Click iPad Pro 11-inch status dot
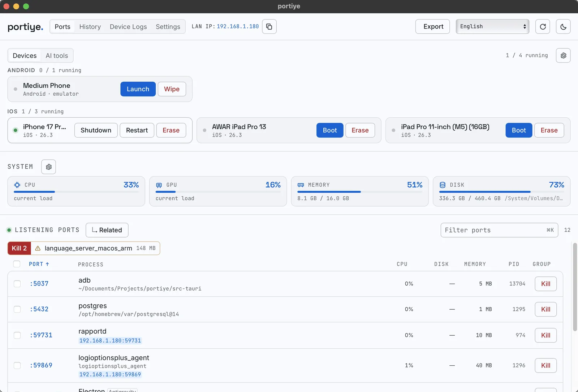The width and height of the screenshot is (578, 392). point(393,130)
